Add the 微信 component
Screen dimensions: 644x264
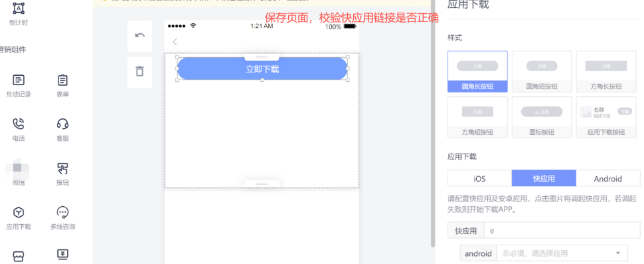19,174
